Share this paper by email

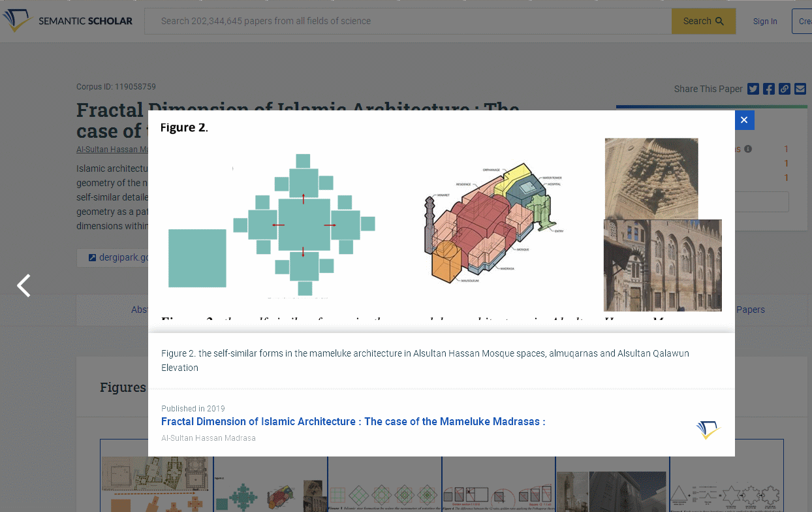pos(800,89)
